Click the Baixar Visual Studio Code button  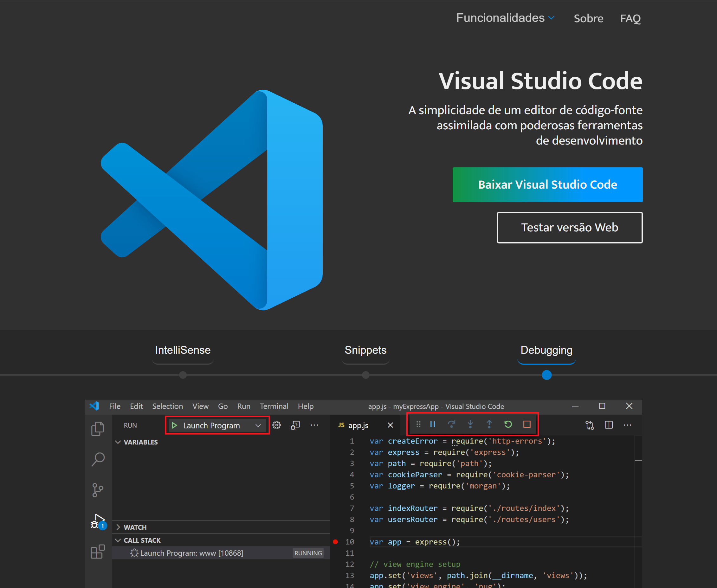pyautogui.click(x=547, y=184)
